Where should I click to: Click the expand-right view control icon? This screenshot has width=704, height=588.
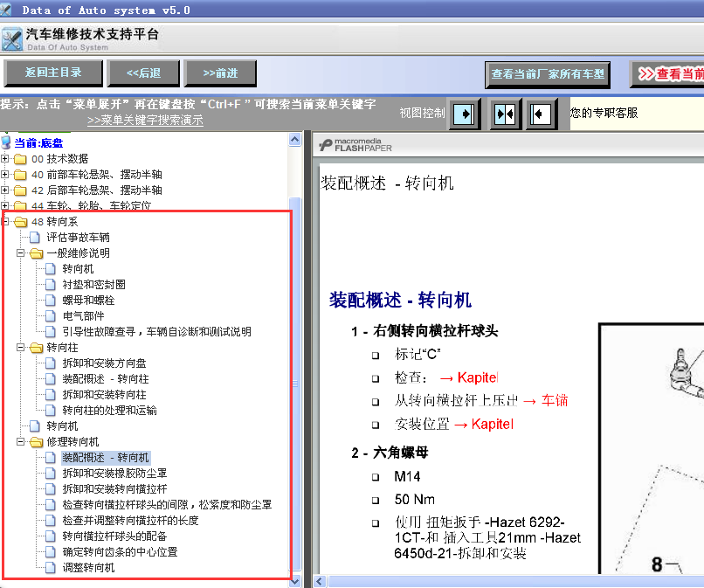pyautogui.click(x=464, y=114)
